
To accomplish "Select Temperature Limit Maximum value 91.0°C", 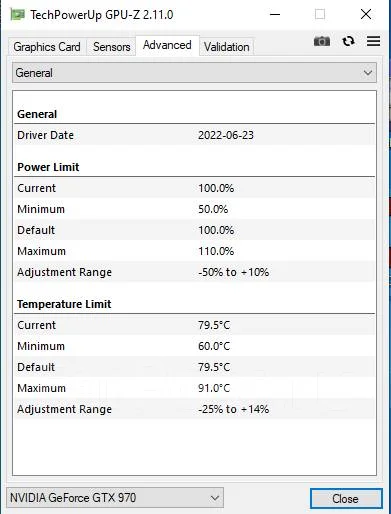I will (x=214, y=388).
